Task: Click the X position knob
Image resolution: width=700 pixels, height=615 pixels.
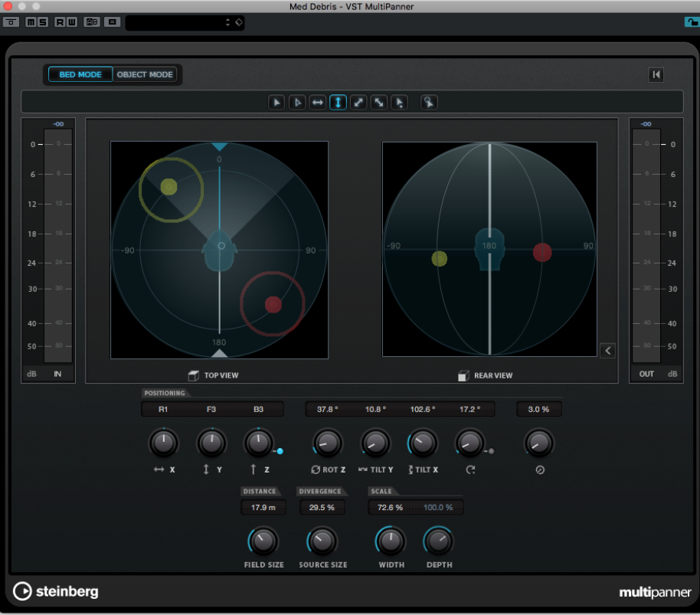Action: 163,443
